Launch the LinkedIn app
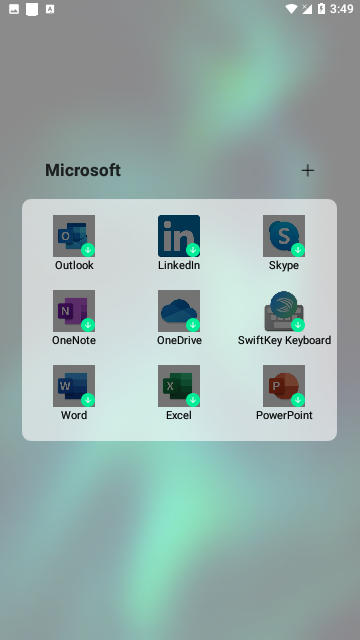360x640 pixels. 179,236
